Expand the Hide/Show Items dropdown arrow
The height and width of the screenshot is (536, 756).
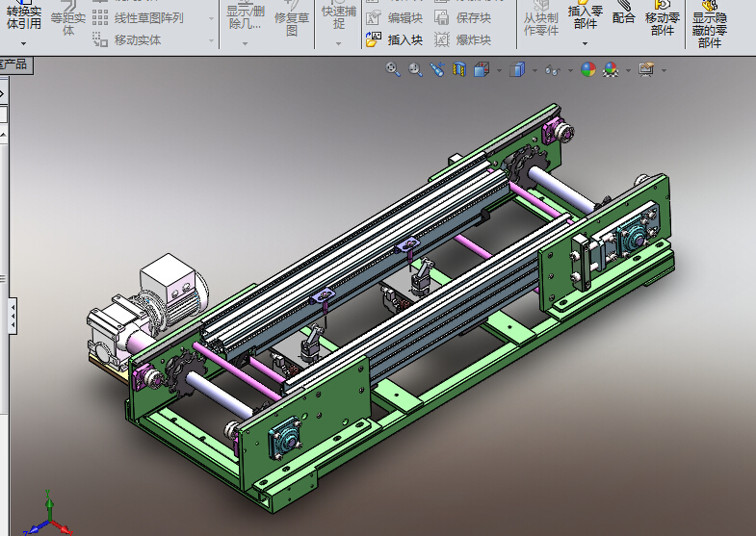click(x=570, y=71)
